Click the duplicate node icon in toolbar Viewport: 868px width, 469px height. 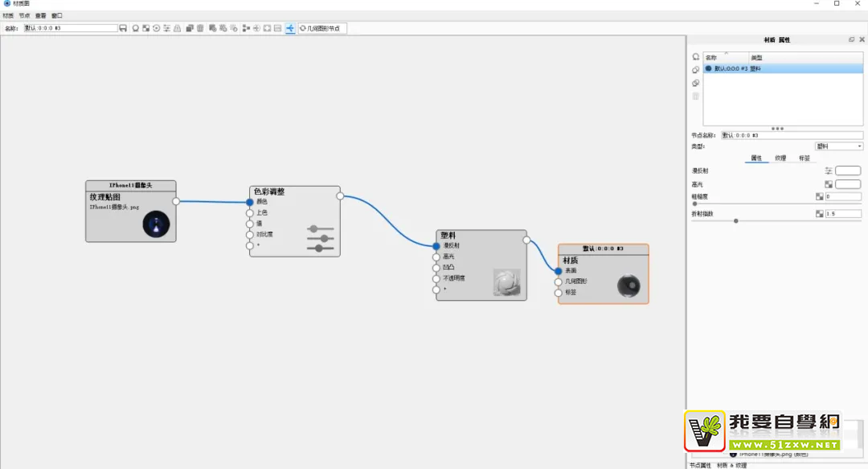pos(190,28)
